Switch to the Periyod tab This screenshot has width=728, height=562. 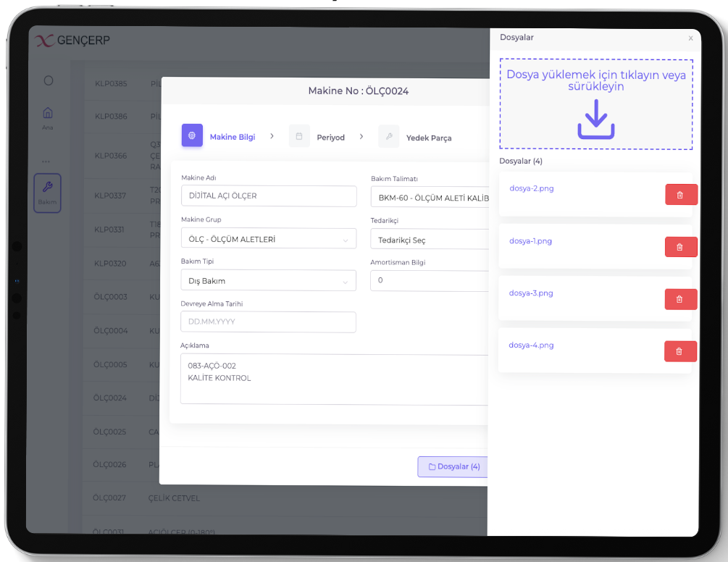tap(330, 138)
